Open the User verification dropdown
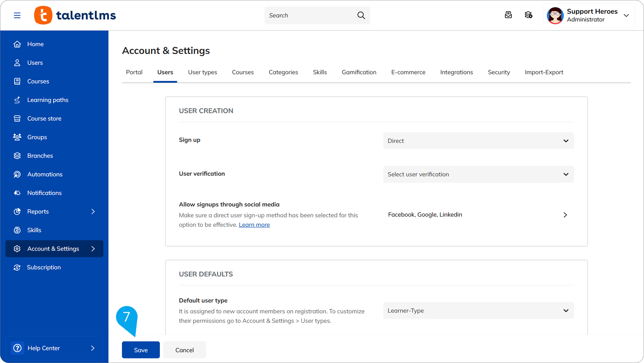This screenshot has height=363, width=644. [478, 174]
